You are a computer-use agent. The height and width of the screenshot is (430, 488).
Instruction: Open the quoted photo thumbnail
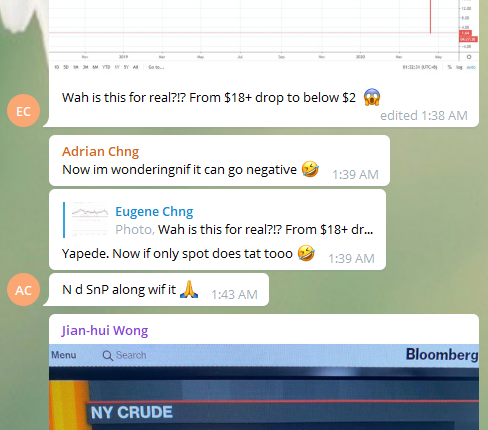(x=90, y=220)
